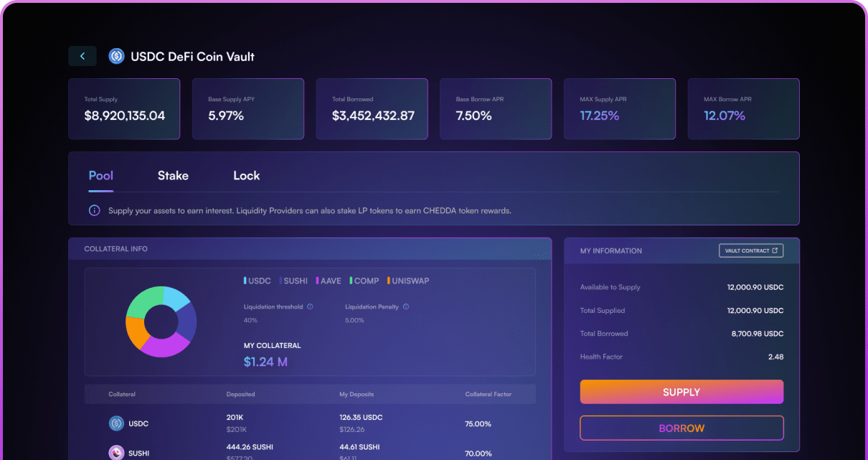Image resolution: width=868 pixels, height=460 pixels.
Task: Toggle the USDC item in the chart legend
Action: 258,281
